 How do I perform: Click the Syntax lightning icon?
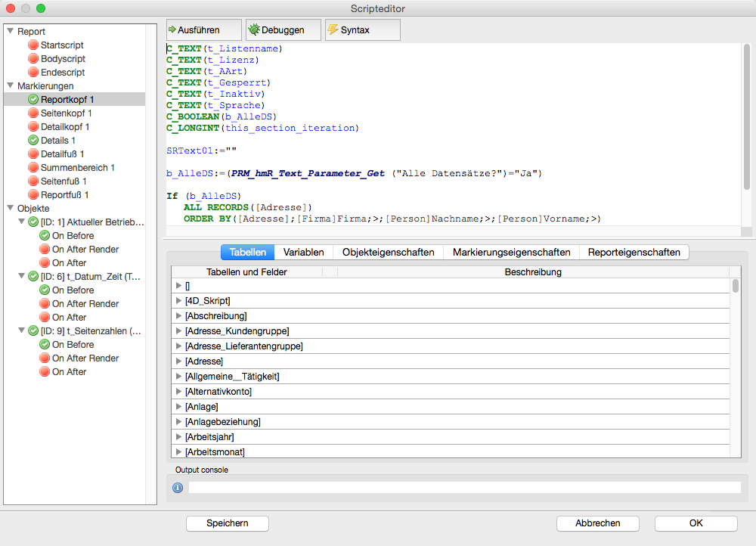pos(333,29)
